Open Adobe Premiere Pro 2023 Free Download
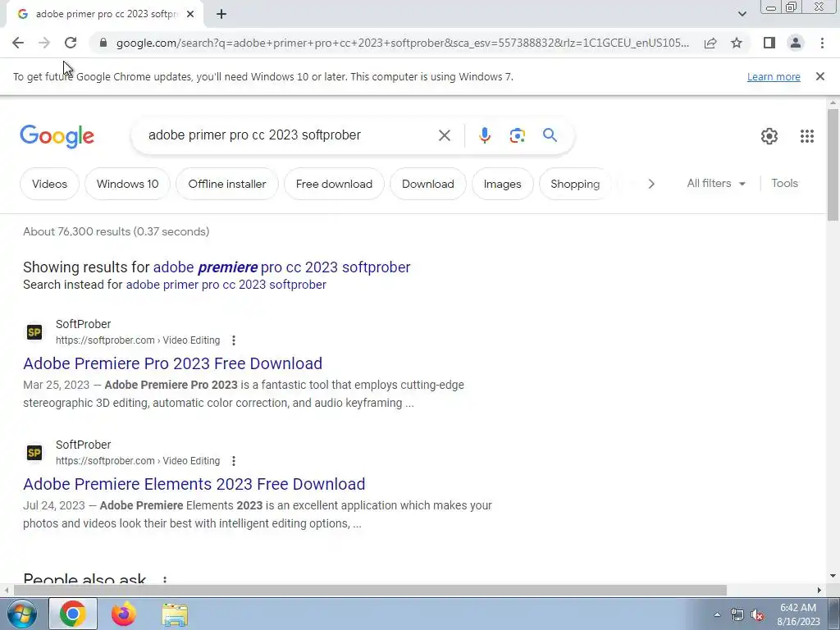Image resolution: width=840 pixels, height=630 pixels. pyautogui.click(x=172, y=363)
